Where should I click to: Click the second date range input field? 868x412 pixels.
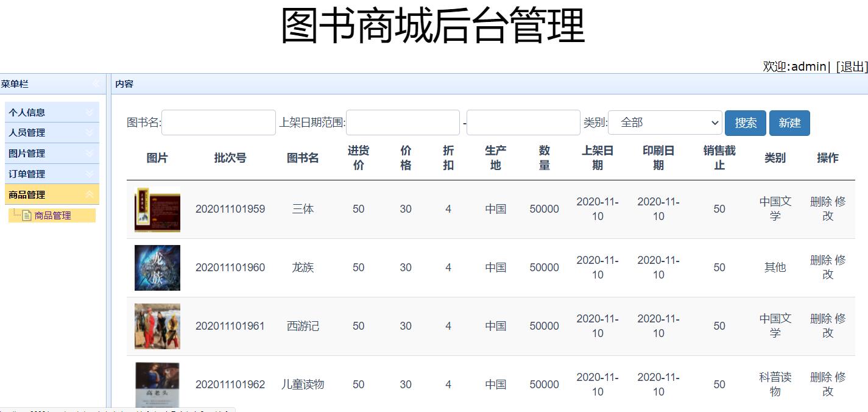coord(523,122)
